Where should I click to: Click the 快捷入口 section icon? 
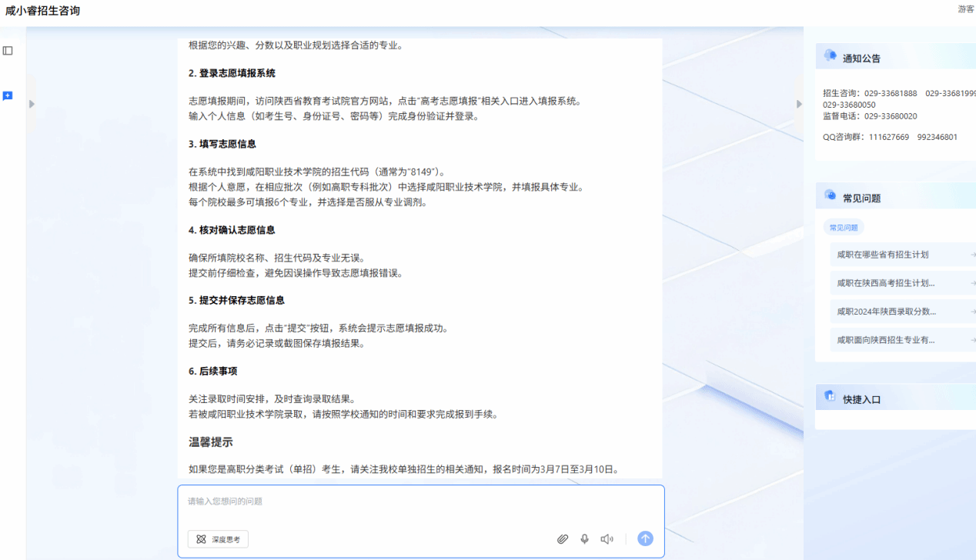(830, 396)
